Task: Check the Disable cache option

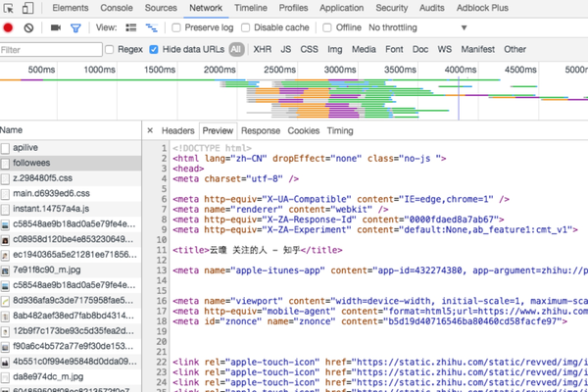Action: click(x=246, y=28)
